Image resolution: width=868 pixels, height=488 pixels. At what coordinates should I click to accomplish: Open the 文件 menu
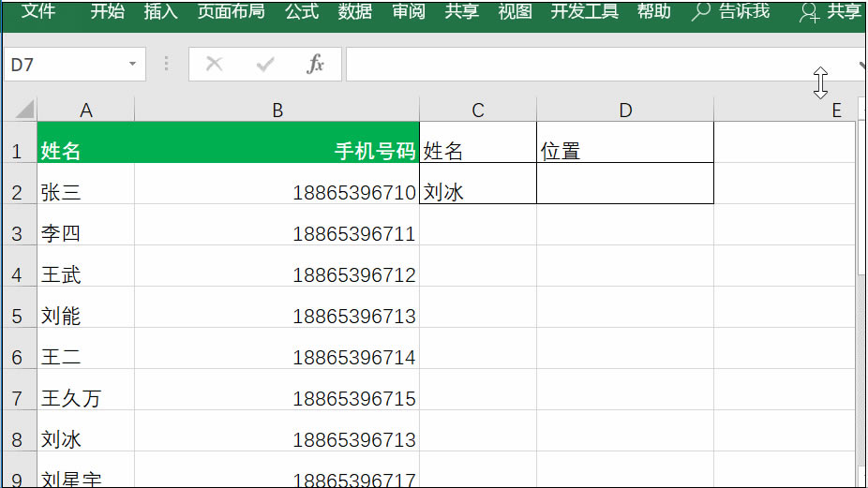coord(38,11)
